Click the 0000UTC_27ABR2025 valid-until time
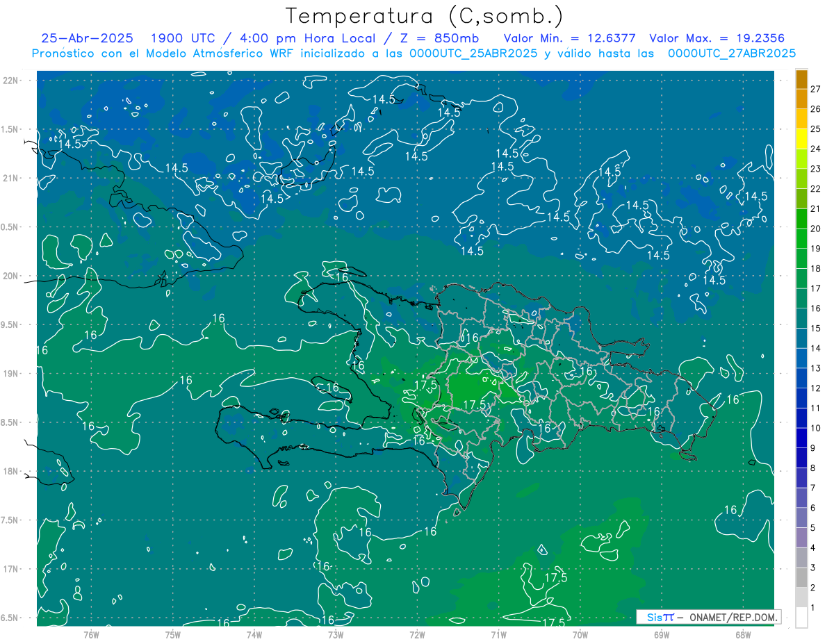Viewport: 834px width, 644px height. point(732,53)
